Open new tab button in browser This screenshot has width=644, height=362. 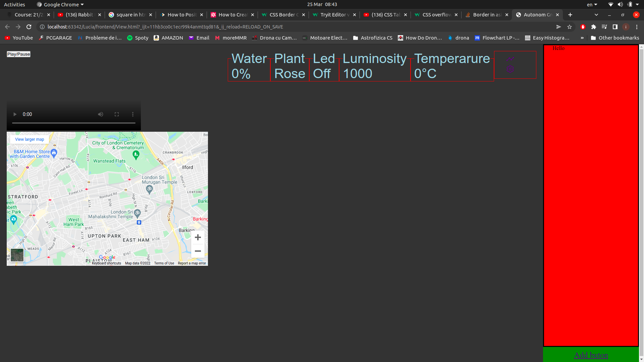[x=570, y=15]
